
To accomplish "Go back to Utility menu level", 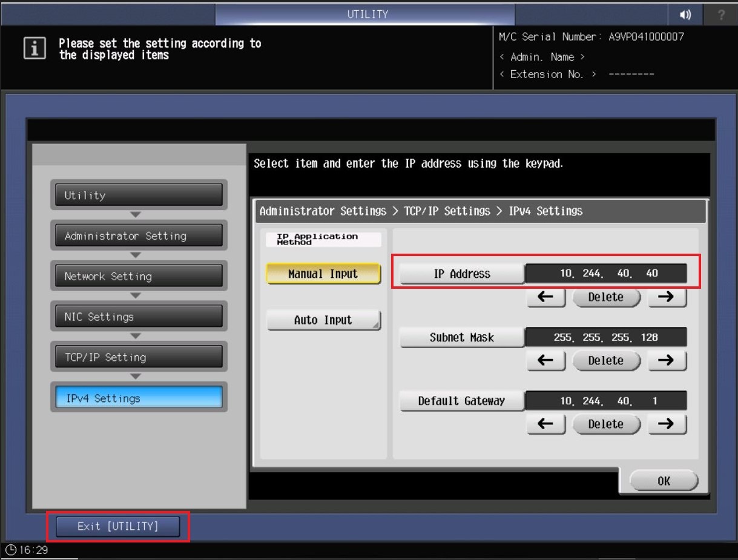I will (x=139, y=196).
